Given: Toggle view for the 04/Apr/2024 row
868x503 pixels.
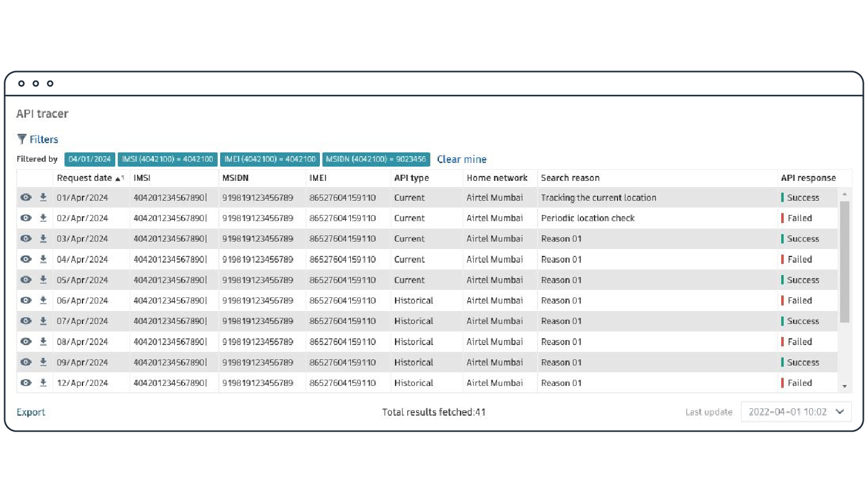Looking at the screenshot, I should coord(25,260).
